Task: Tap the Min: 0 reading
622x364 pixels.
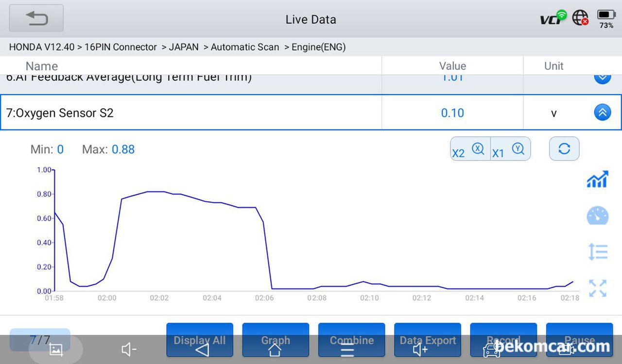Action: click(47, 149)
